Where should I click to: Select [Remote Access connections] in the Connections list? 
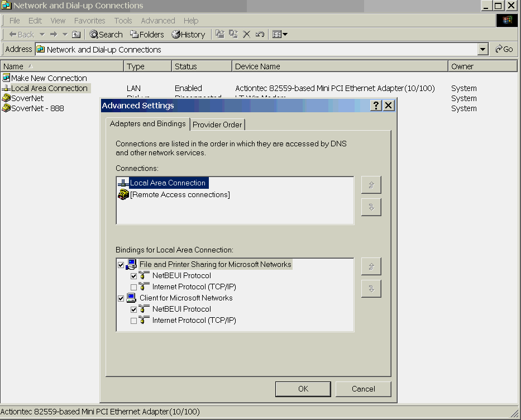(x=179, y=195)
